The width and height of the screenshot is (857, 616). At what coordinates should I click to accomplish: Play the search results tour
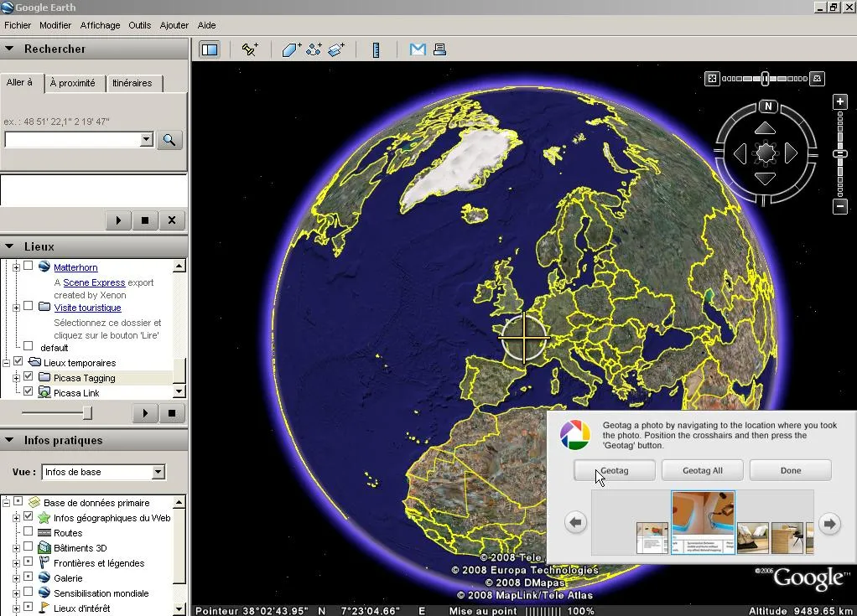point(118,220)
